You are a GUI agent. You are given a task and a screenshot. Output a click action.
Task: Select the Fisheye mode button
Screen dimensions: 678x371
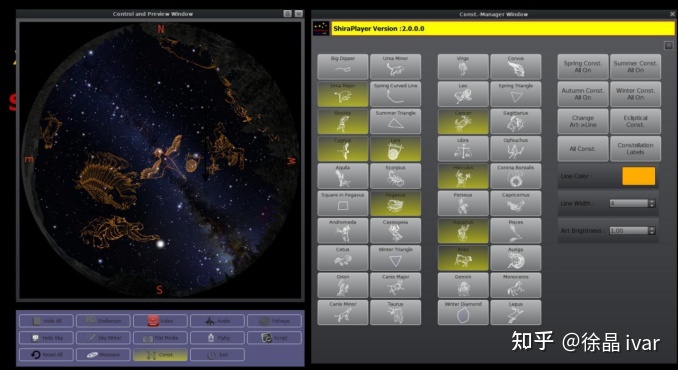pos(275,321)
